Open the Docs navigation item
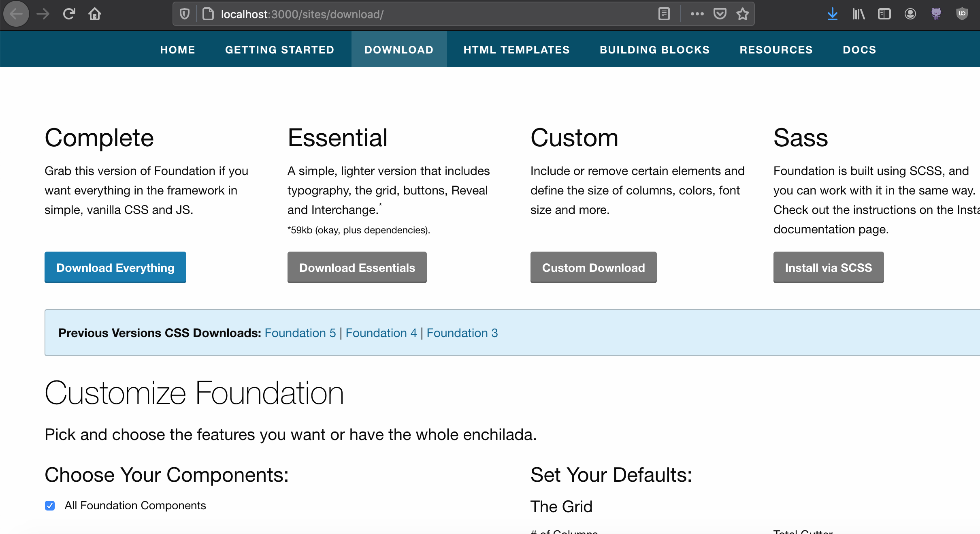Viewport: 980px width, 534px height. tap(859, 49)
